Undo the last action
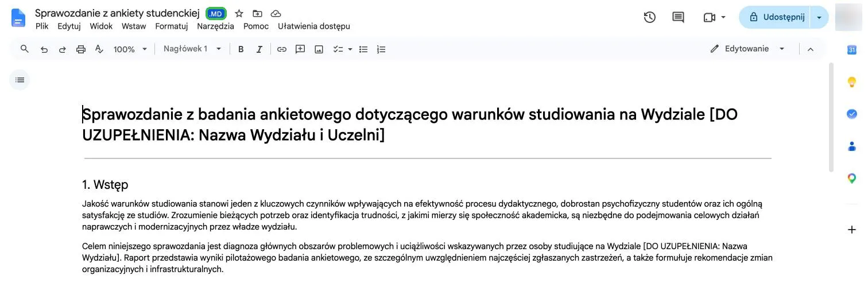The image size is (868, 287). [x=44, y=49]
